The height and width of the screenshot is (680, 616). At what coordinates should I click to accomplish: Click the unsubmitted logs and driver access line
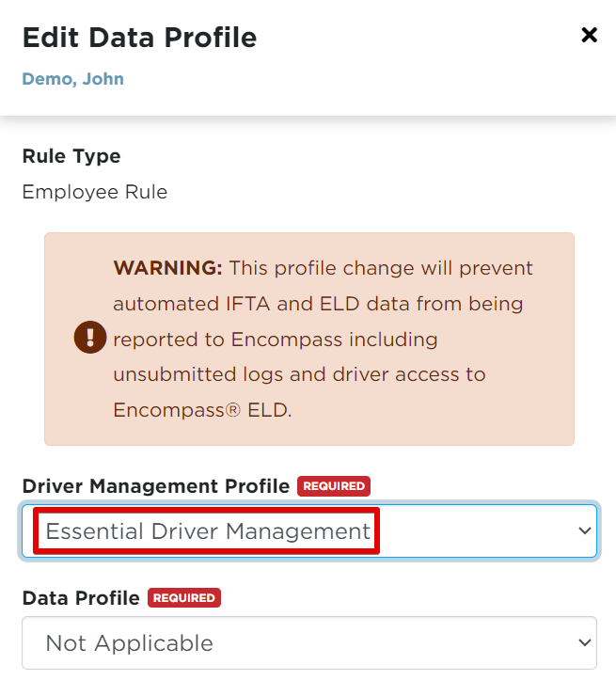point(300,374)
